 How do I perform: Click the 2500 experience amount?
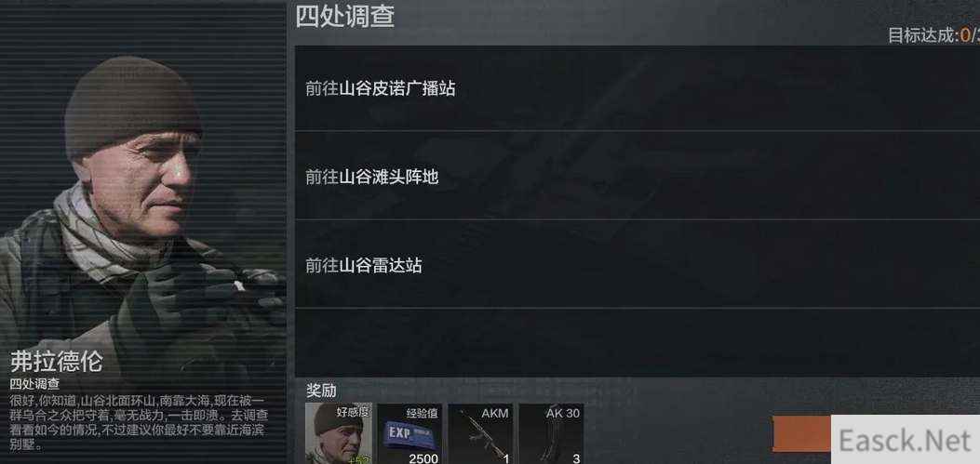[x=423, y=459]
